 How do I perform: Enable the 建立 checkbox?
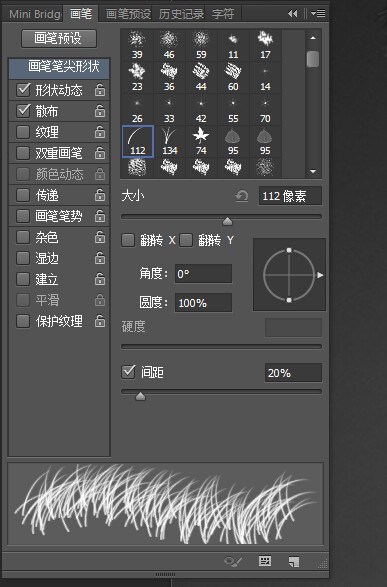(23, 279)
